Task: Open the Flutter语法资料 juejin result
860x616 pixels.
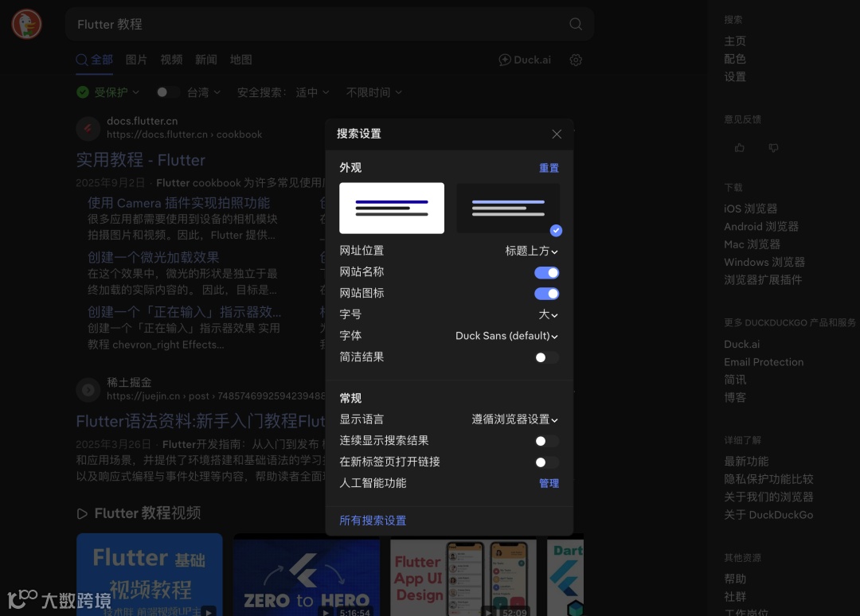Action: [201, 421]
